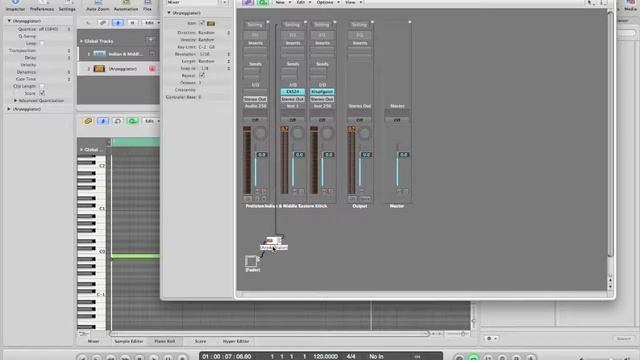Click the Indian & Middle Eastern track icon
Screen dimensions: 640x360
tap(99, 54)
